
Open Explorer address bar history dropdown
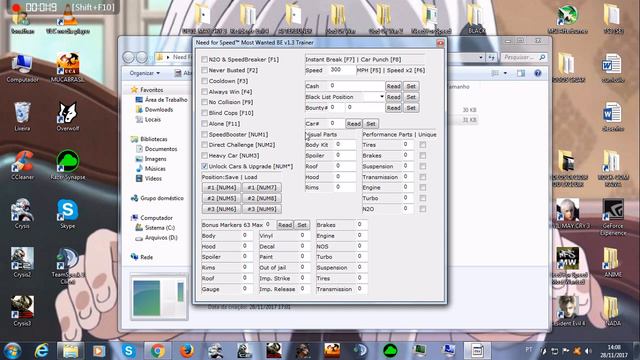(x=481, y=58)
